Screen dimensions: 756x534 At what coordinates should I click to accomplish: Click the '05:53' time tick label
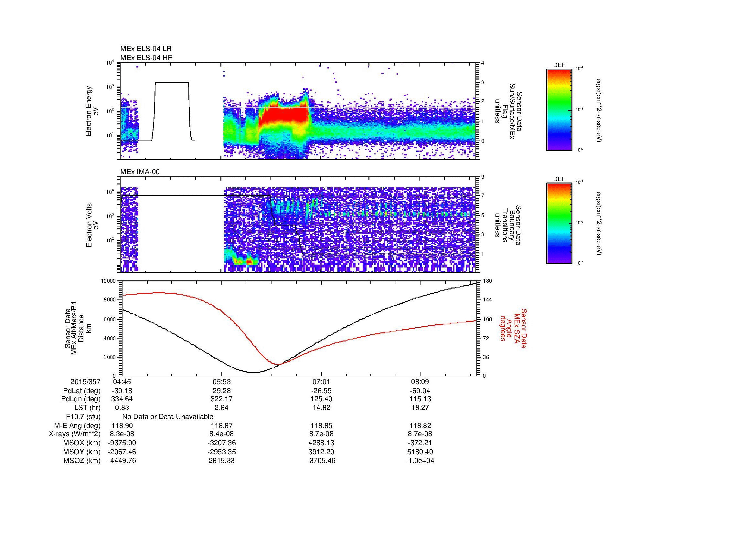(x=222, y=382)
